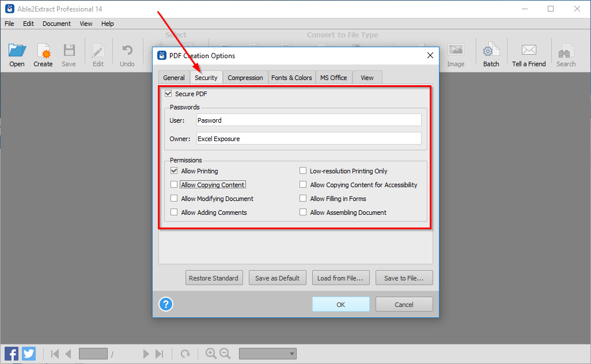This screenshot has width=591, height=364.
Task: Select the Security tab
Action: [206, 78]
